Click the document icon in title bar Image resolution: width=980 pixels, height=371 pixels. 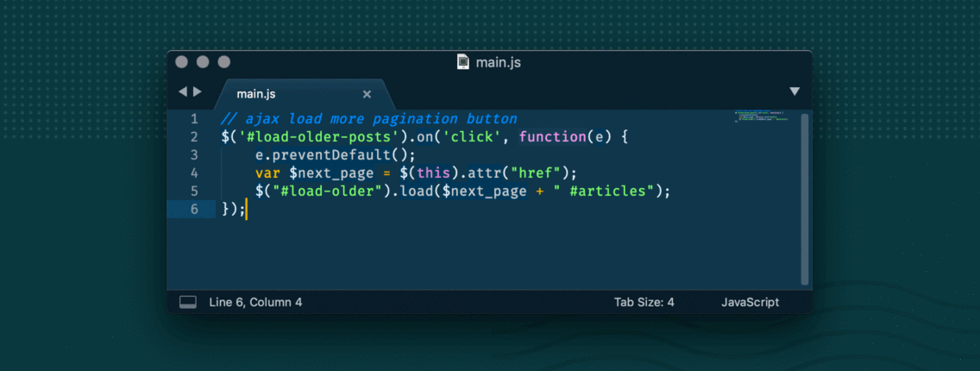point(463,62)
